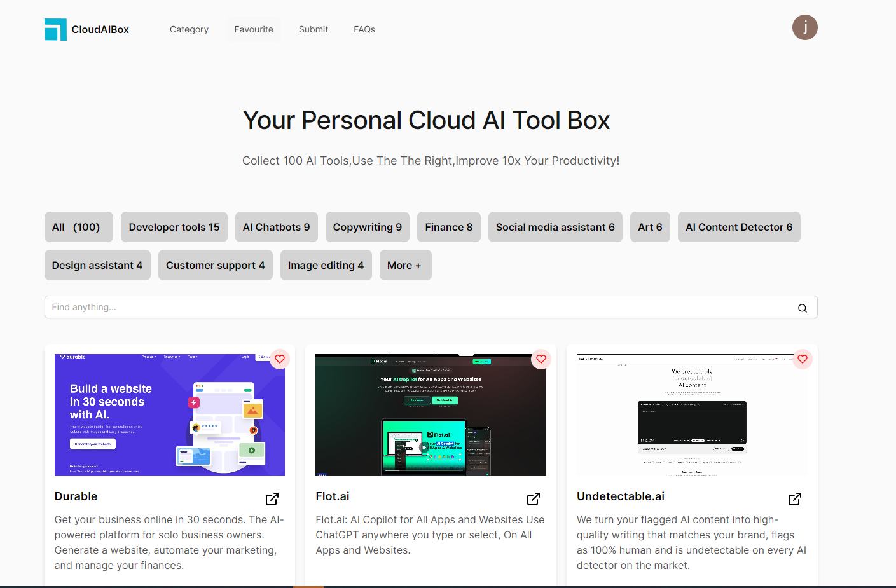The width and height of the screenshot is (896, 588).
Task: Click the CloudAIBox brand name
Action: pyautogui.click(x=100, y=29)
